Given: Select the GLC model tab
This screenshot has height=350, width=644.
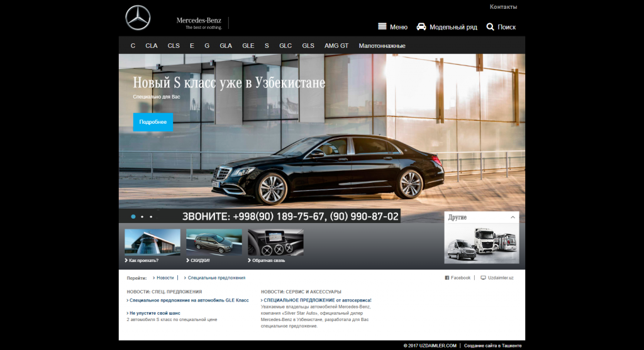Looking at the screenshot, I should click(286, 45).
